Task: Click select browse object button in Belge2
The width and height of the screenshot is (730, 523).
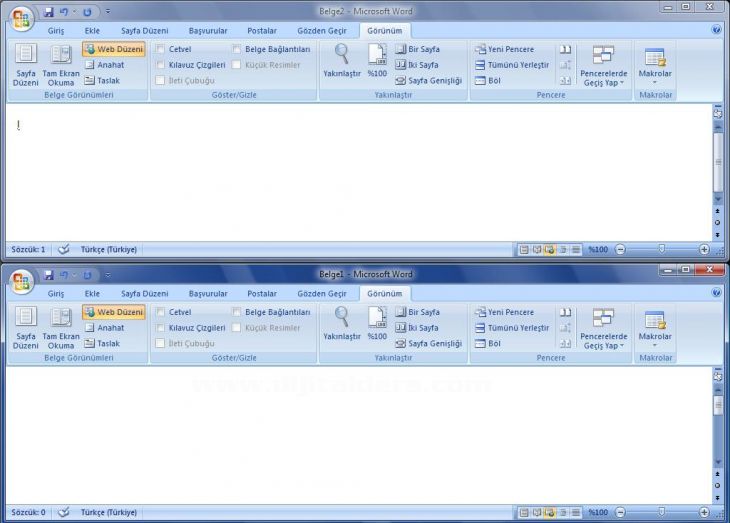Action: [x=717, y=223]
